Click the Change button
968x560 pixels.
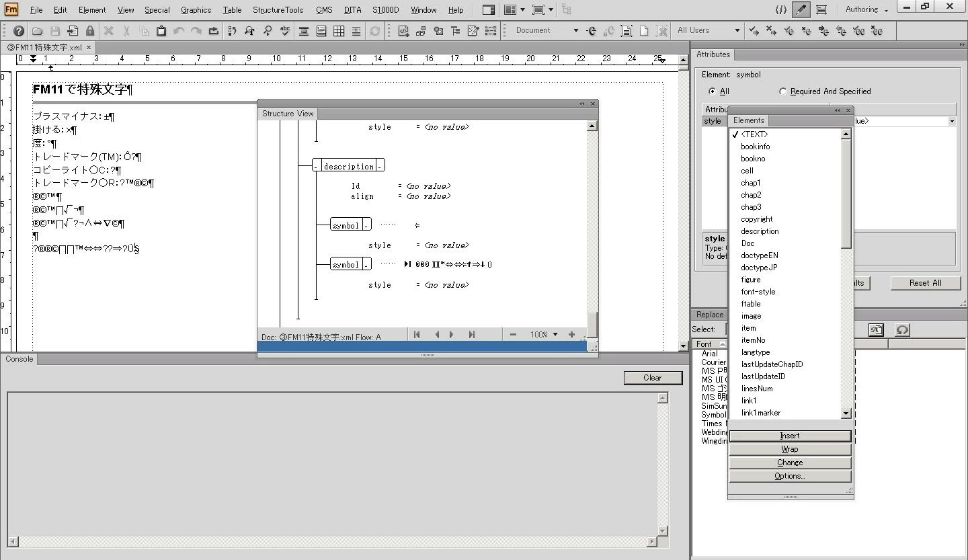[790, 463]
